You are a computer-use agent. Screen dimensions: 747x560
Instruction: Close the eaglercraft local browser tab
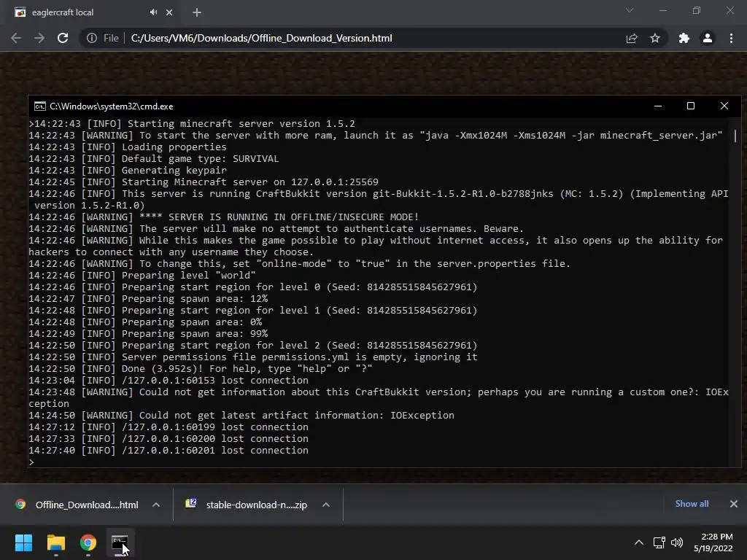169,12
